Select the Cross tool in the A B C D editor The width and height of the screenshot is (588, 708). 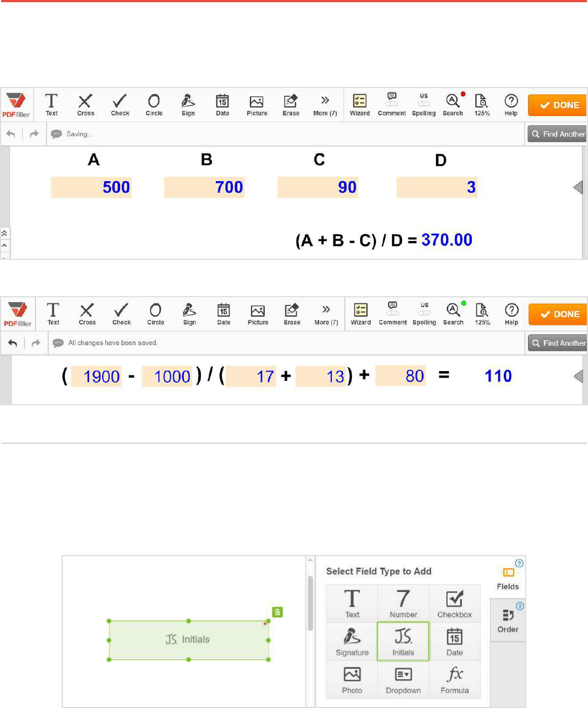point(85,105)
